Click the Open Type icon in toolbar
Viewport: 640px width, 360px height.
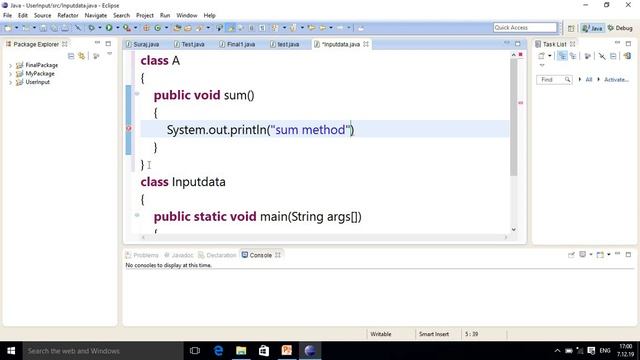point(177,28)
